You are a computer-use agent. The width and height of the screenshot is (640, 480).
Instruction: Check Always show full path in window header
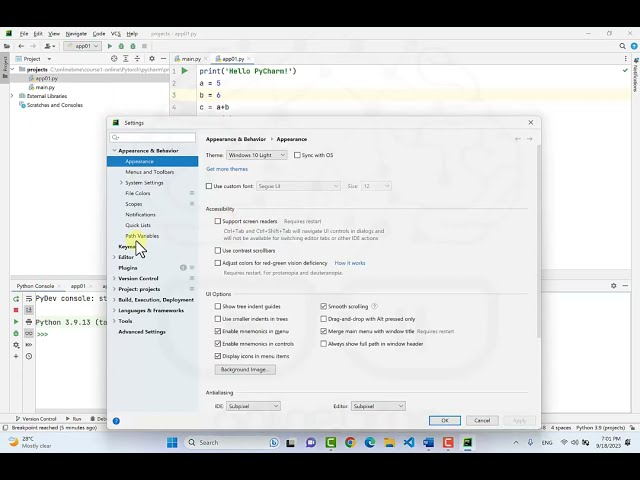point(323,344)
